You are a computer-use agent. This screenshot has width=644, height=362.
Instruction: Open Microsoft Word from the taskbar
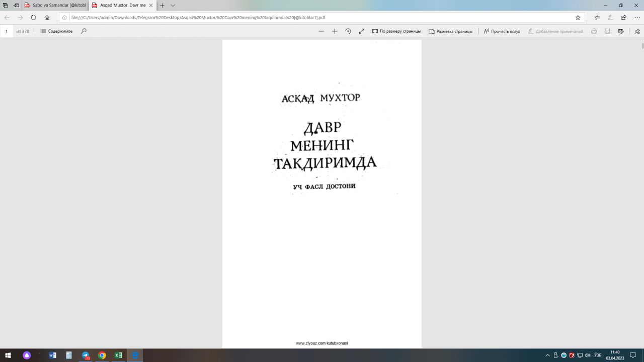53,355
